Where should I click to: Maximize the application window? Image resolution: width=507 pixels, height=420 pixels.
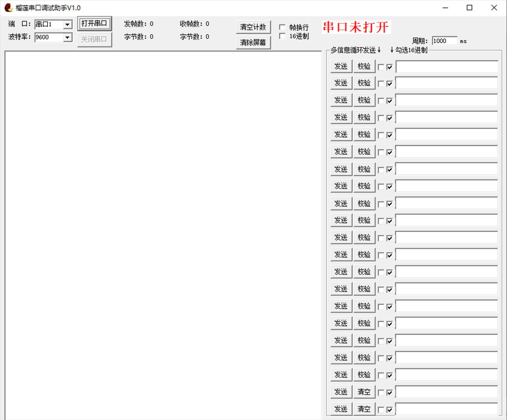point(469,8)
